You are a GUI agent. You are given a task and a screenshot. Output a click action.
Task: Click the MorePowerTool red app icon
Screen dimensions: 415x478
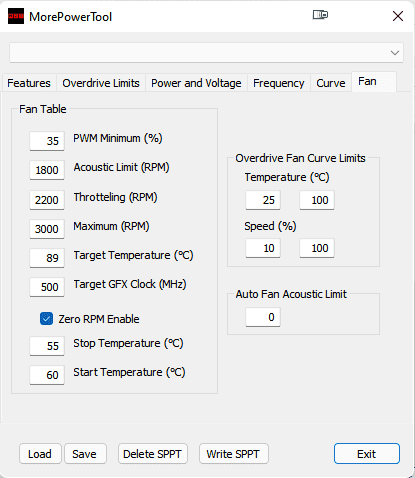(16, 16)
